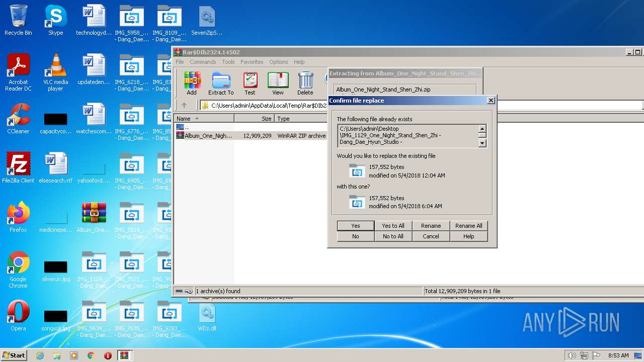Click the Yes to All button
The width and height of the screenshot is (644, 362).
point(393,226)
